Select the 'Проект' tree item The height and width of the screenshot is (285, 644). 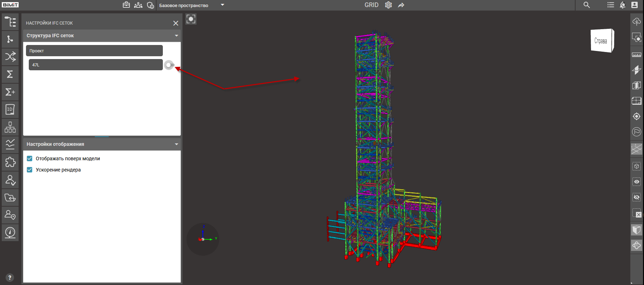[x=94, y=51]
